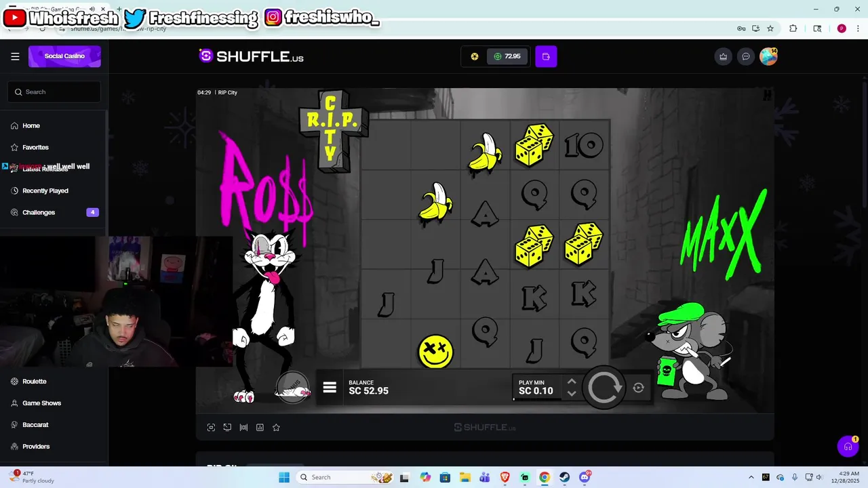Viewport: 868px width, 488px height.
Task: Open Brave browser from taskbar
Action: [x=505, y=477]
